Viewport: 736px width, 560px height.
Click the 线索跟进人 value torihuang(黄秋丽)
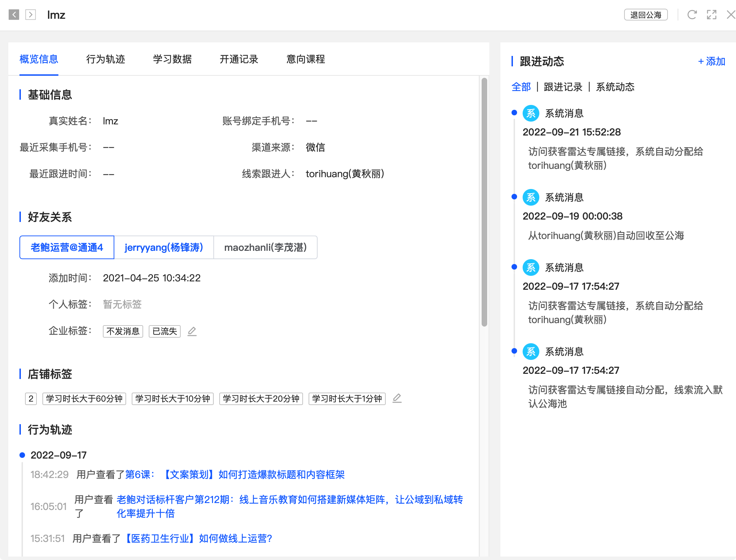(x=345, y=174)
